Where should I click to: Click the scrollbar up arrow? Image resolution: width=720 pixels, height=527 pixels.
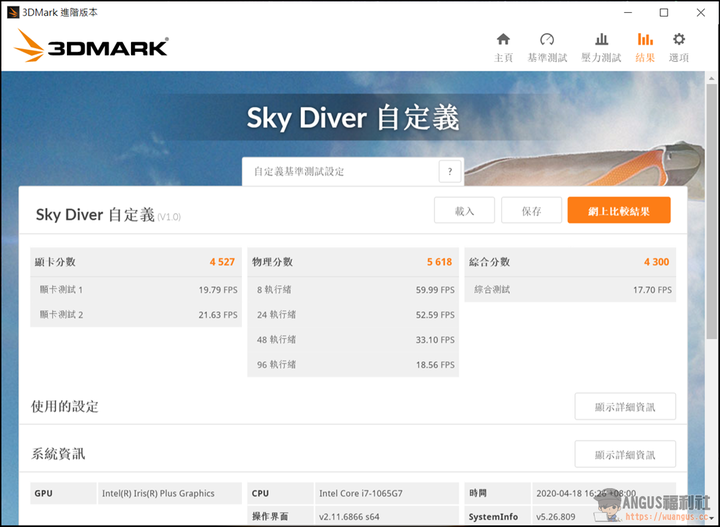pyautogui.click(x=712, y=78)
